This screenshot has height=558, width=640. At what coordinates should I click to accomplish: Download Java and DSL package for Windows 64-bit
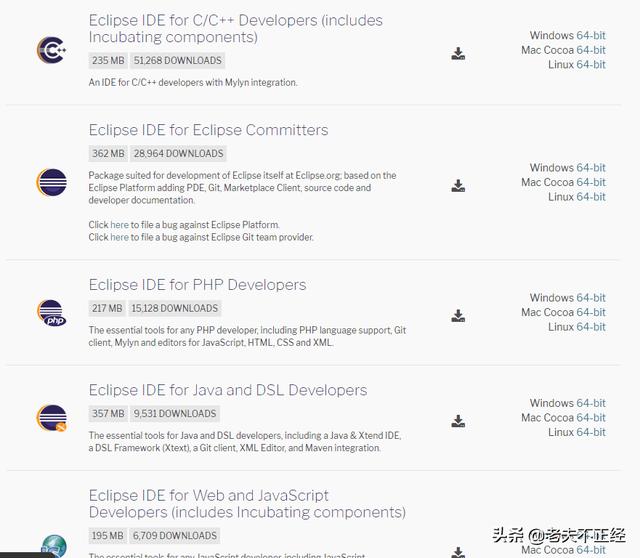591,403
